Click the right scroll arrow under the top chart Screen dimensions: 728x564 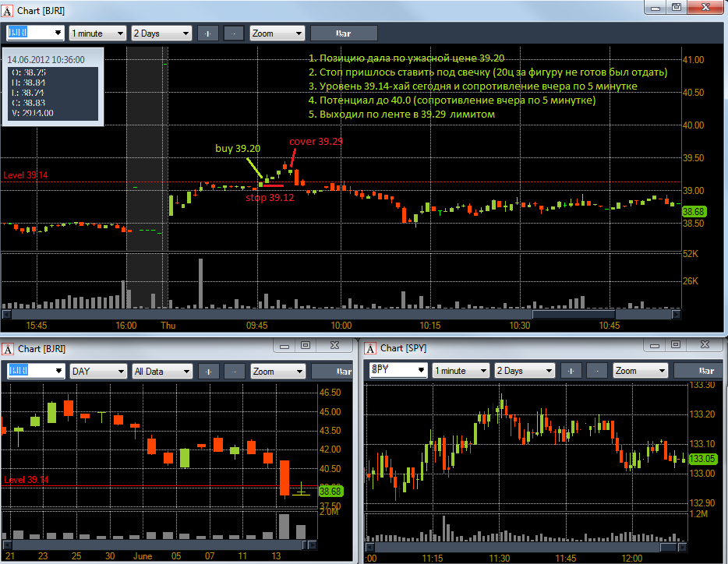coord(676,314)
